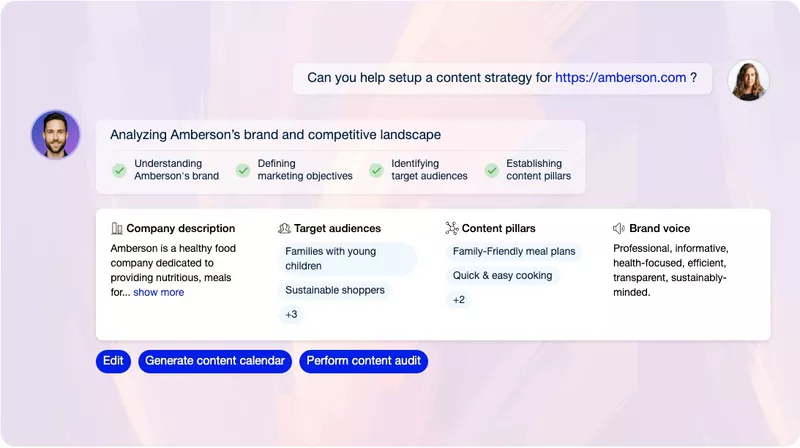This screenshot has width=800, height=448.
Task: Expand the +3 target audiences chip
Action: point(291,314)
